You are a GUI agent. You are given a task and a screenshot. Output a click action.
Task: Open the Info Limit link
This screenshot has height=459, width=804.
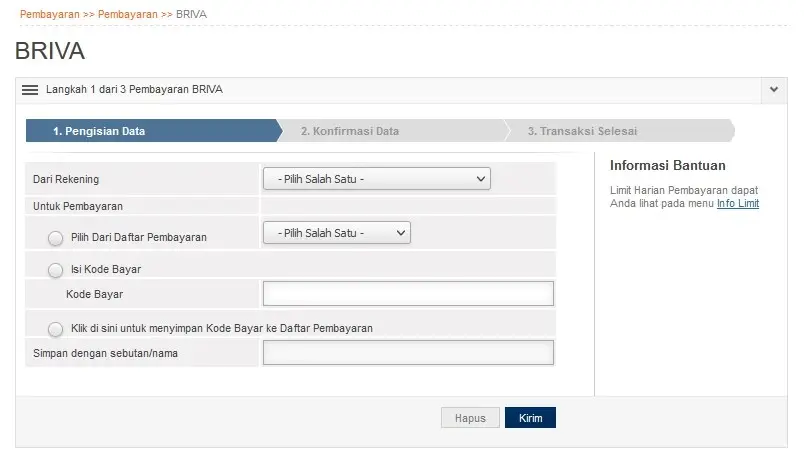coord(738,203)
